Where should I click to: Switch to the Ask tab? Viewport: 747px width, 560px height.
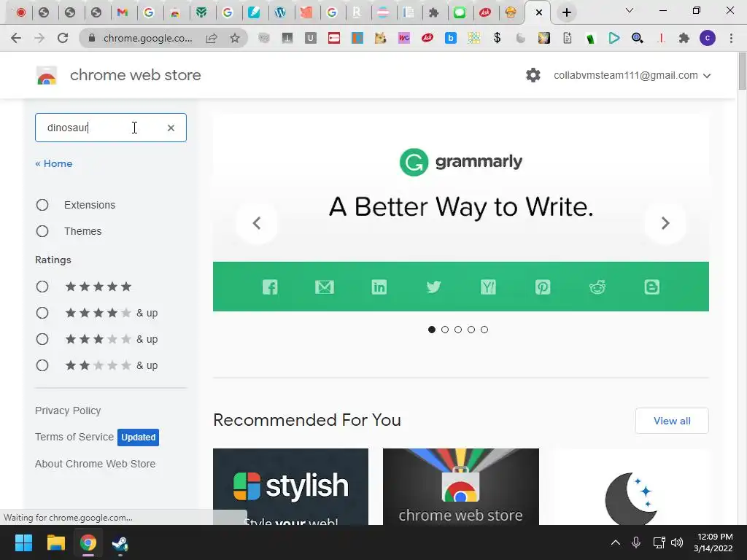485,12
